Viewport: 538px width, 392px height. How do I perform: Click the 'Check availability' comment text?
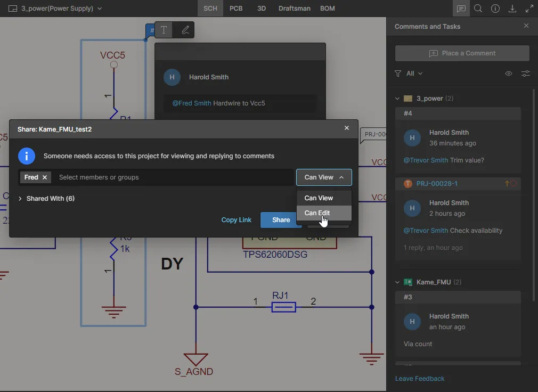(476, 231)
